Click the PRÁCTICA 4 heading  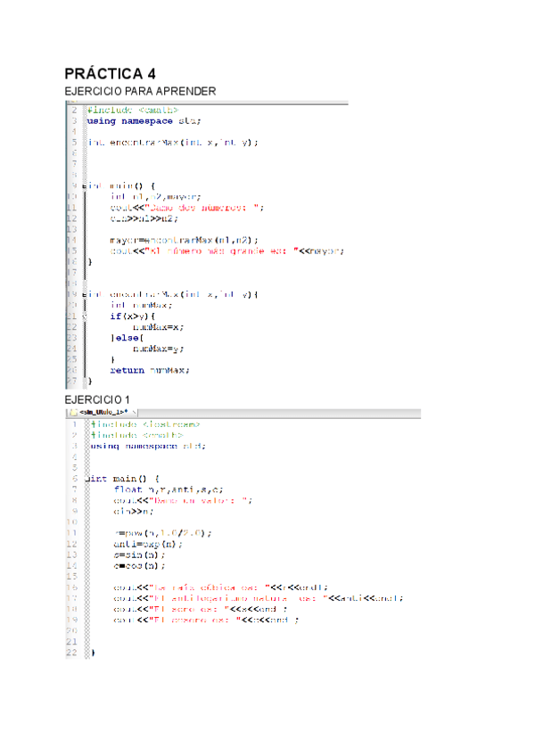[110, 74]
